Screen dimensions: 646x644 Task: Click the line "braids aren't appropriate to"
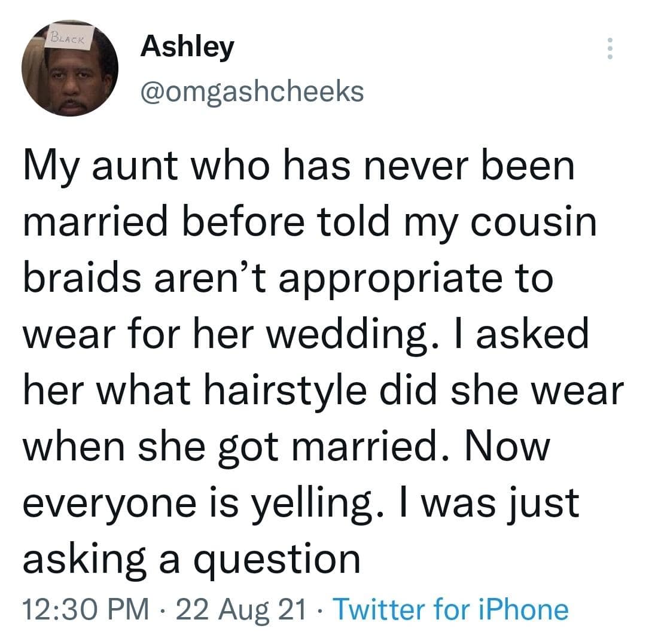click(285, 279)
